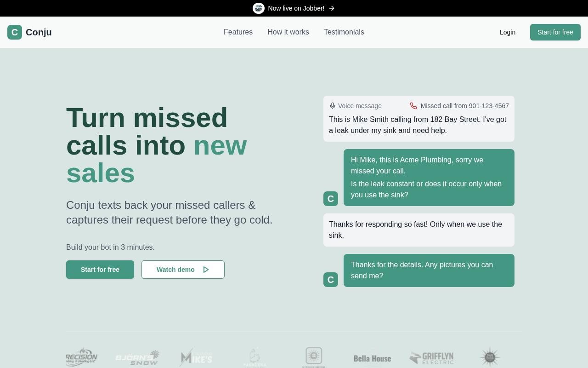Click the Björn's Snow logo
588x368 pixels.
[x=137, y=357]
